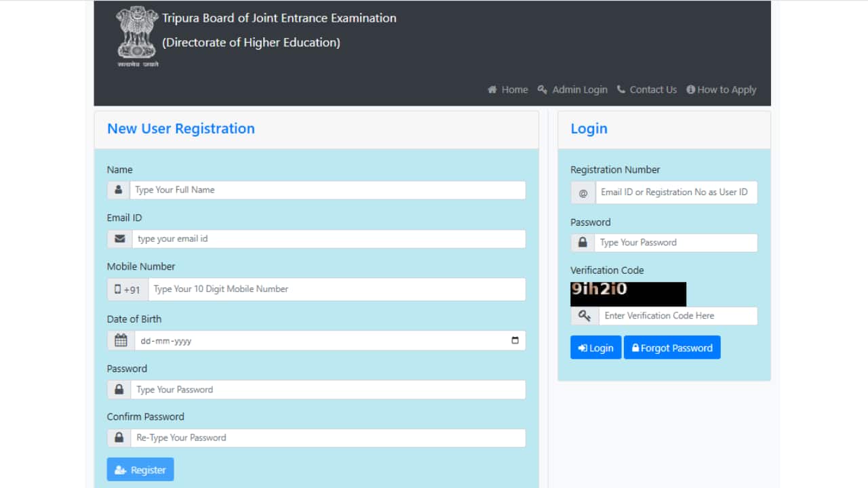Screen dimensions: 868x488
Task: Click the Type Your Full Name field
Action: pos(328,190)
